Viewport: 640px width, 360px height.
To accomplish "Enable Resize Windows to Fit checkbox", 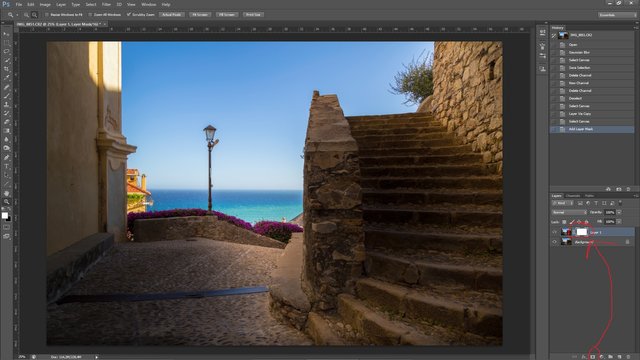I will click(47, 15).
